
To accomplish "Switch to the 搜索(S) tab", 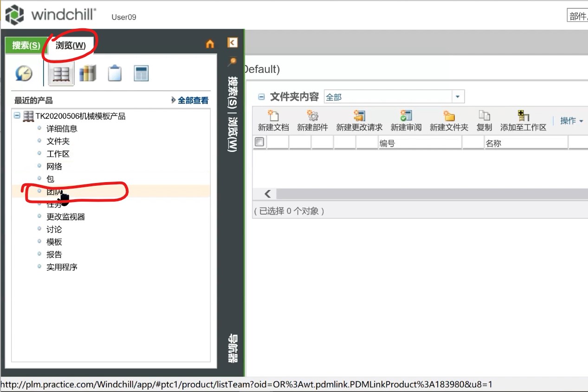I will pyautogui.click(x=26, y=45).
